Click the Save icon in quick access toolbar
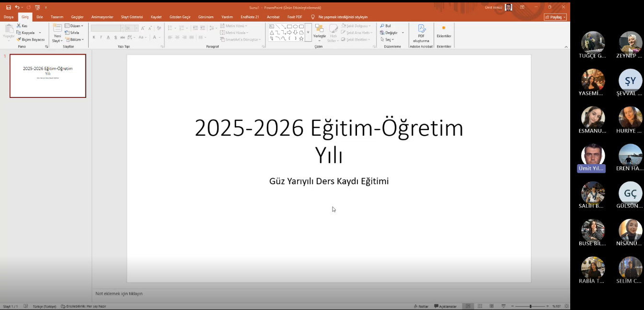Viewport: 644px width, 310px height. tap(8, 8)
